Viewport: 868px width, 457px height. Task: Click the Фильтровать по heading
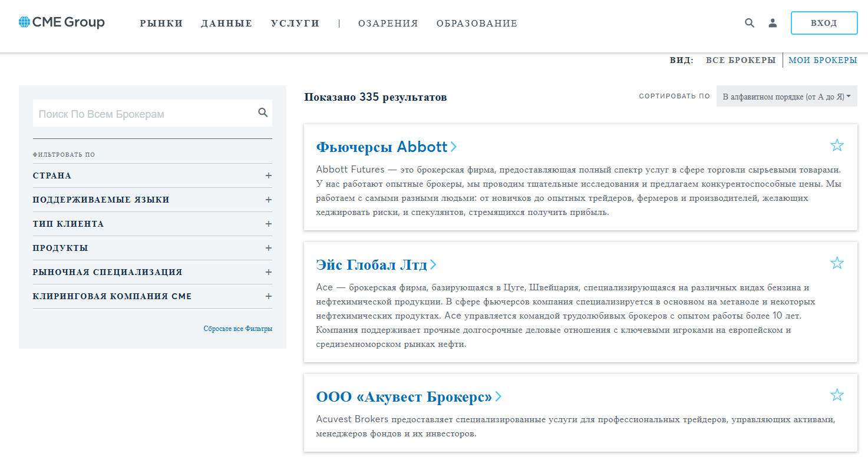pos(64,155)
